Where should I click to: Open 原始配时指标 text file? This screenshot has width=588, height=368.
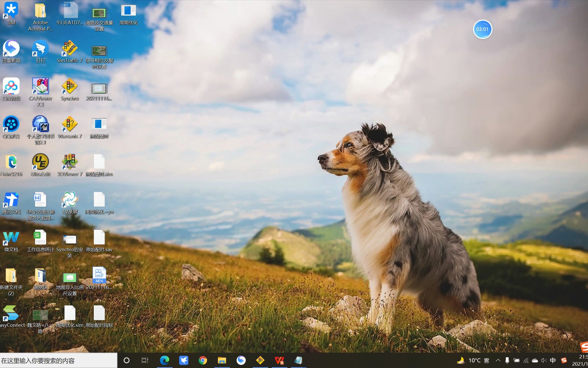pos(99,316)
